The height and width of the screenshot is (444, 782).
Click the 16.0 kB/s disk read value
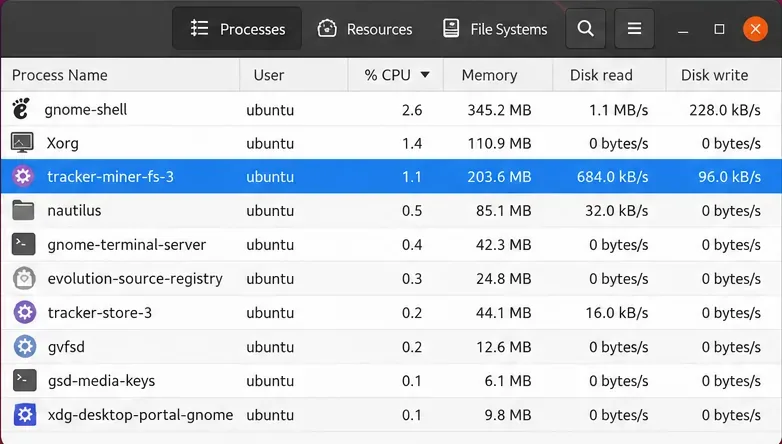[616, 313]
